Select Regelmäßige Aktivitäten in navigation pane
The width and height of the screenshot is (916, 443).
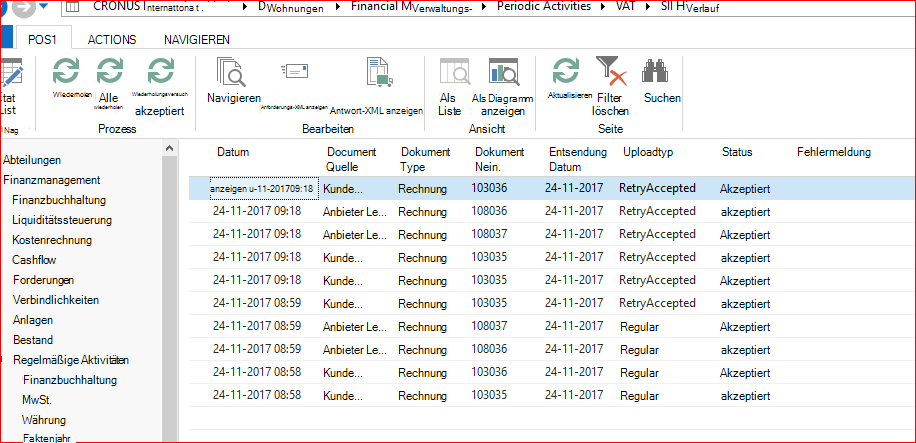click(x=71, y=360)
